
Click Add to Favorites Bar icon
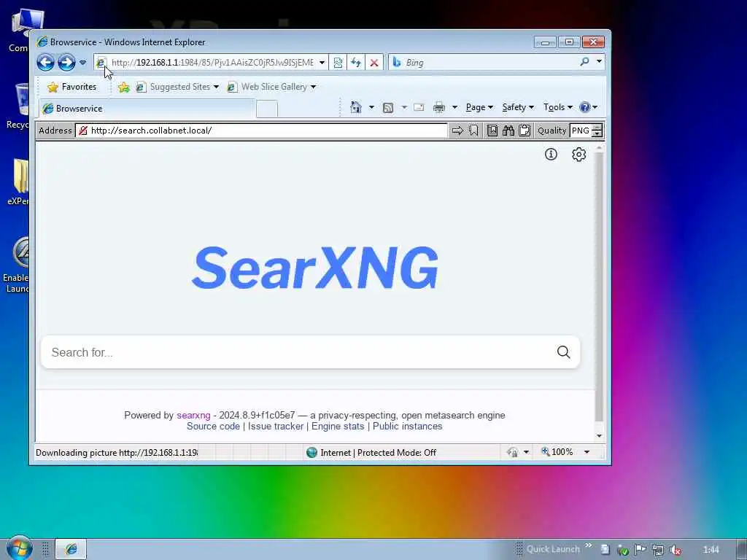124,87
